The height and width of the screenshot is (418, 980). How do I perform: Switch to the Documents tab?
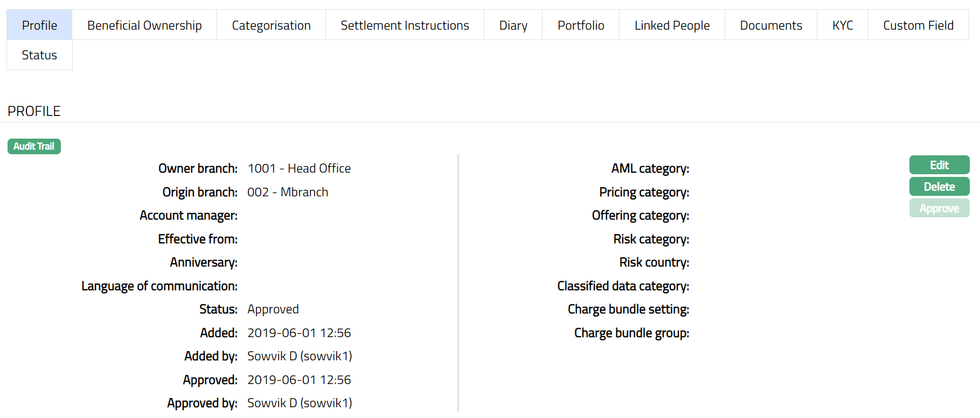[x=770, y=25]
